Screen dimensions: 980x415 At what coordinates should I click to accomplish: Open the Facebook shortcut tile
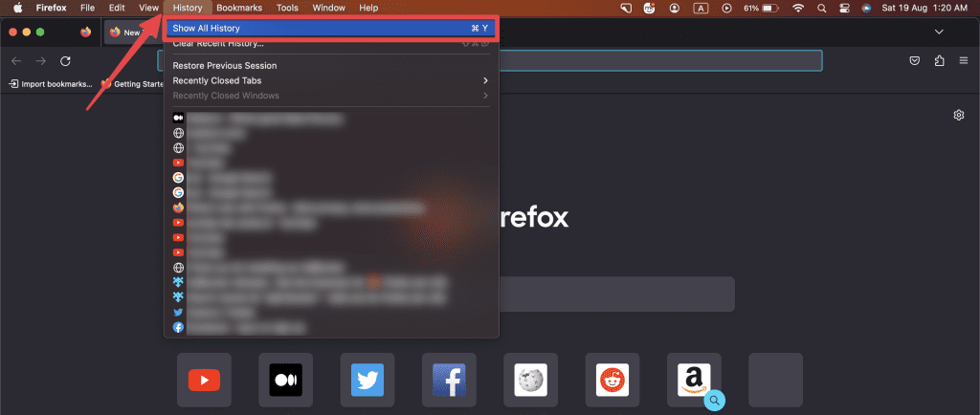pyautogui.click(x=449, y=380)
